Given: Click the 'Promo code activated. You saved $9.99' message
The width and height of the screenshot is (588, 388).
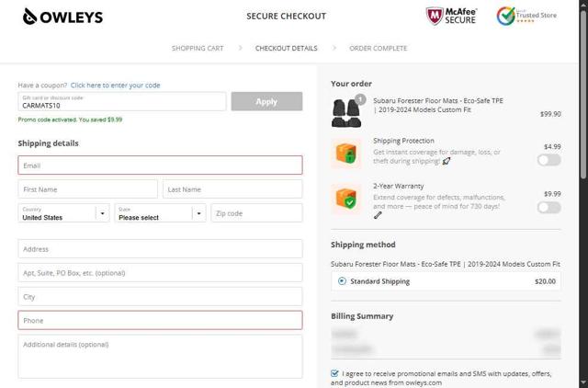Looking at the screenshot, I should click(70, 120).
